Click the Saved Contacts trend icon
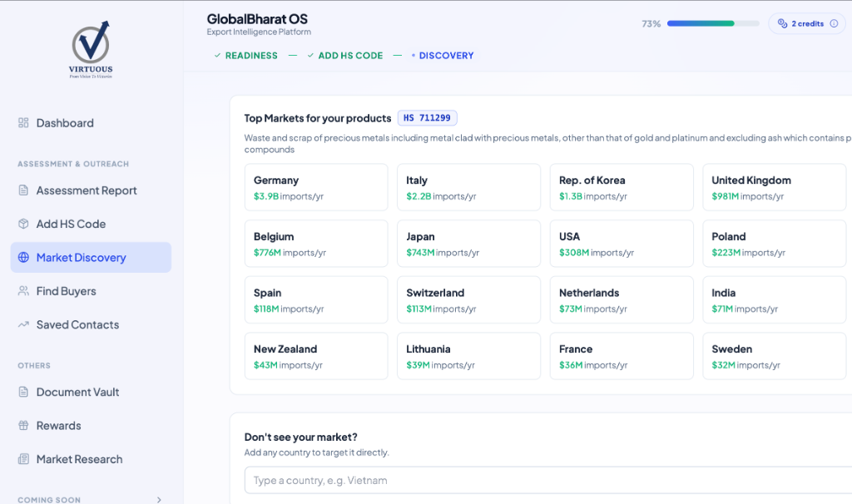852x504 pixels. point(23,325)
